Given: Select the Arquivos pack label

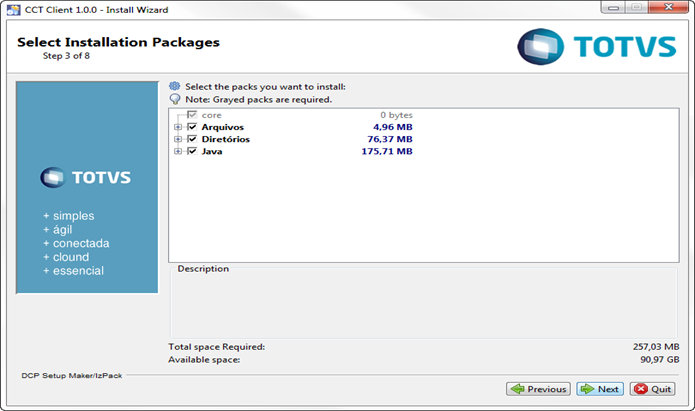Looking at the screenshot, I should point(223,127).
